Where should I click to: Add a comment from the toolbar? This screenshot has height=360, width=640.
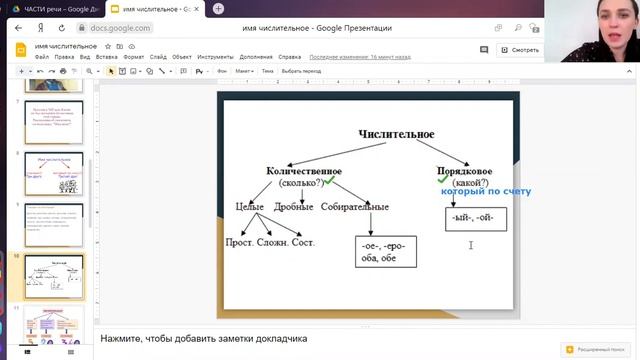point(184,71)
